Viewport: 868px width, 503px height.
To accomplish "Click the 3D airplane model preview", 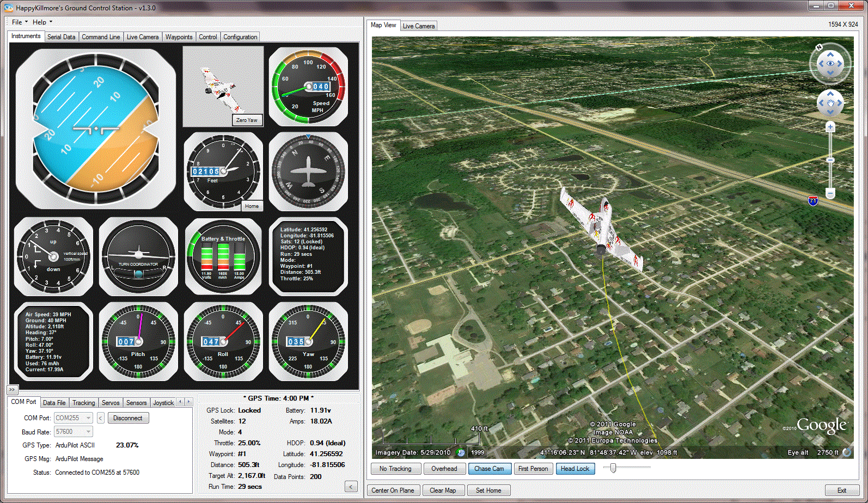I will (x=223, y=86).
